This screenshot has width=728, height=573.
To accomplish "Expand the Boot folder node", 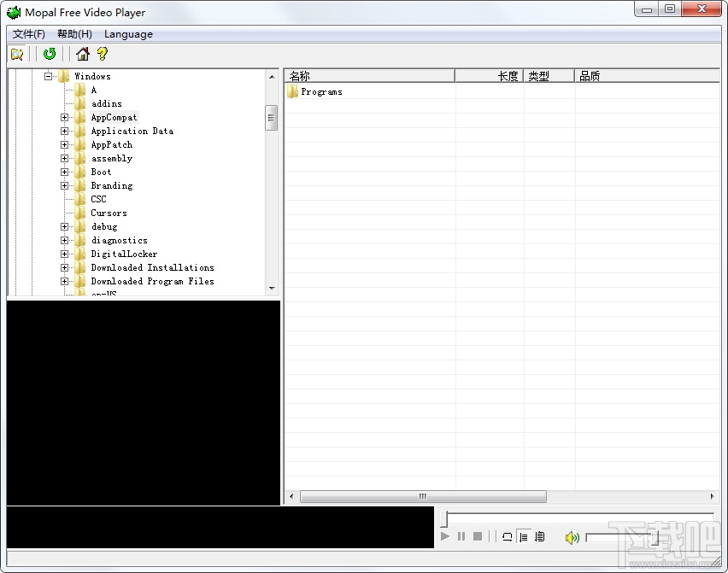I will 65,172.
